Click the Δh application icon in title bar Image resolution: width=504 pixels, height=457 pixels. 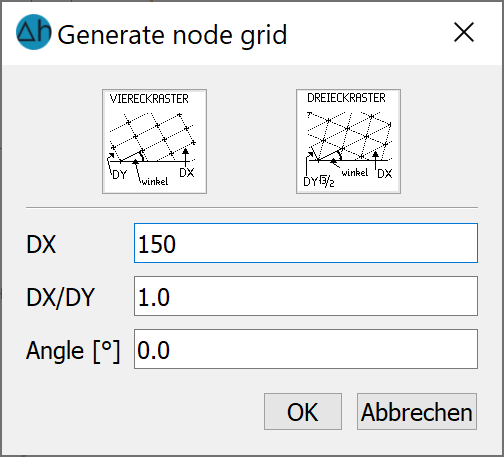34,32
